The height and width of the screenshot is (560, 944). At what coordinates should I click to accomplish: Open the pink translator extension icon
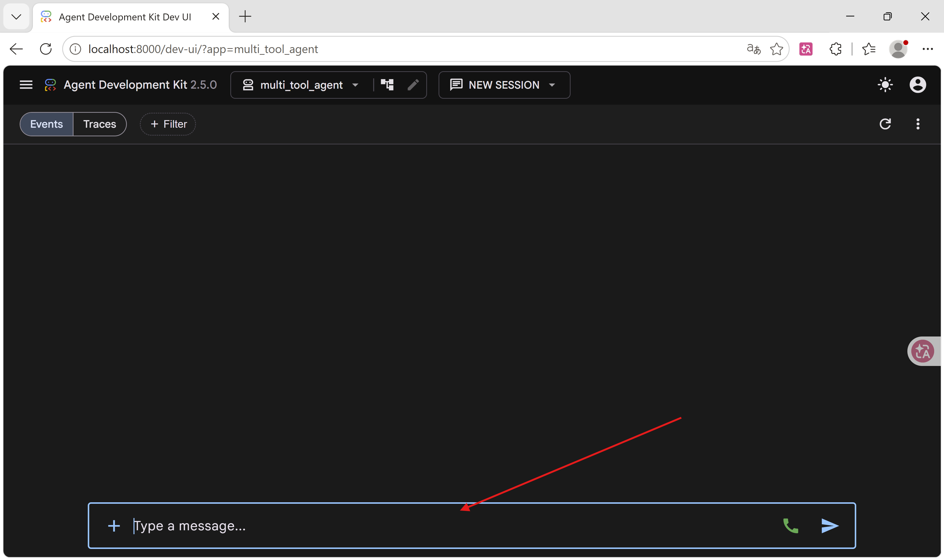(806, 49)
